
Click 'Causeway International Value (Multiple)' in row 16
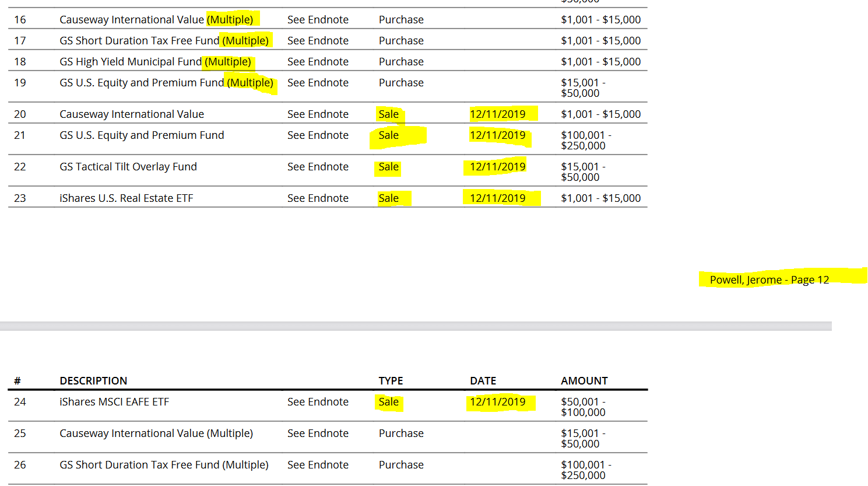156,20
